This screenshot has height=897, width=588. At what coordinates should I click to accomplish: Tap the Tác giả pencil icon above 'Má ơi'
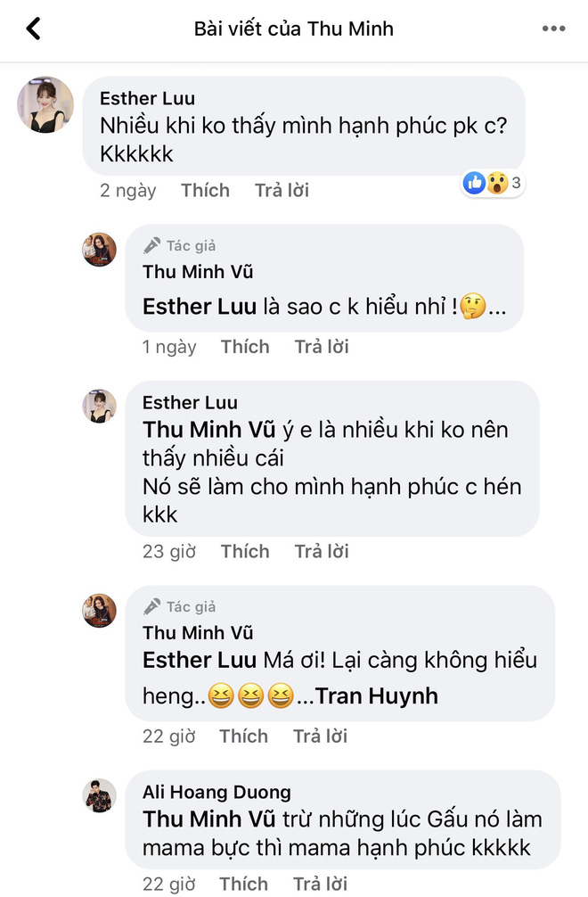click(151, 606)
